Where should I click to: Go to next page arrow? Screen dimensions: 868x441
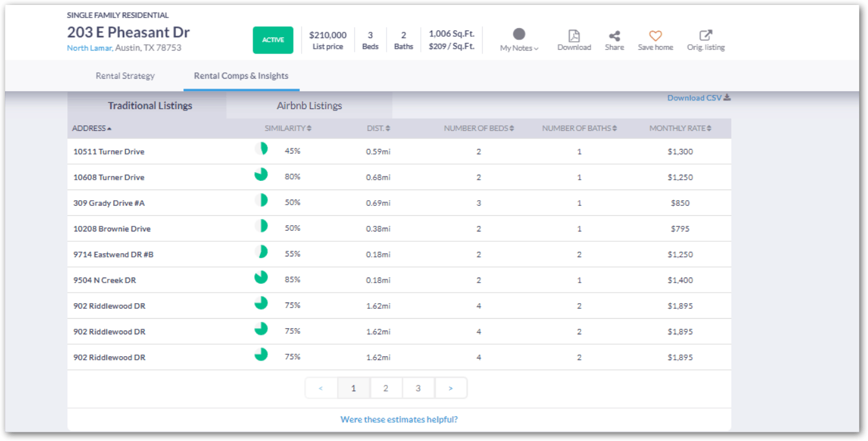451,388
